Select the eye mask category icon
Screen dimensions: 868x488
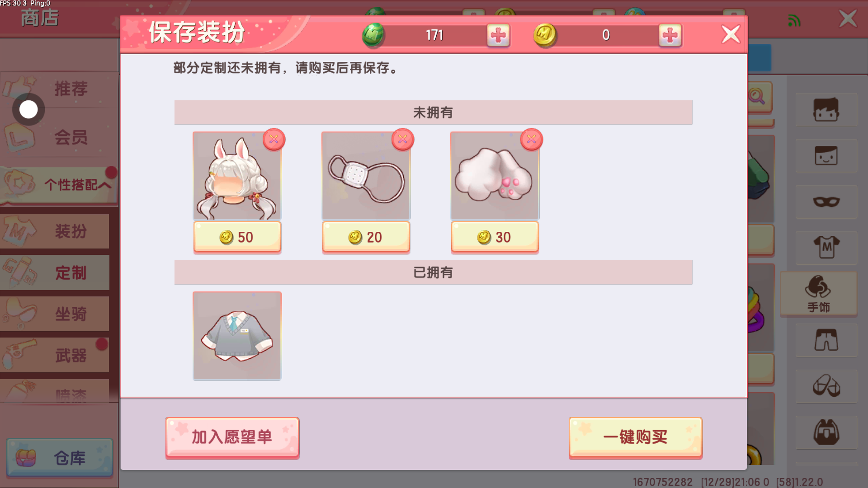coord(826,202)
